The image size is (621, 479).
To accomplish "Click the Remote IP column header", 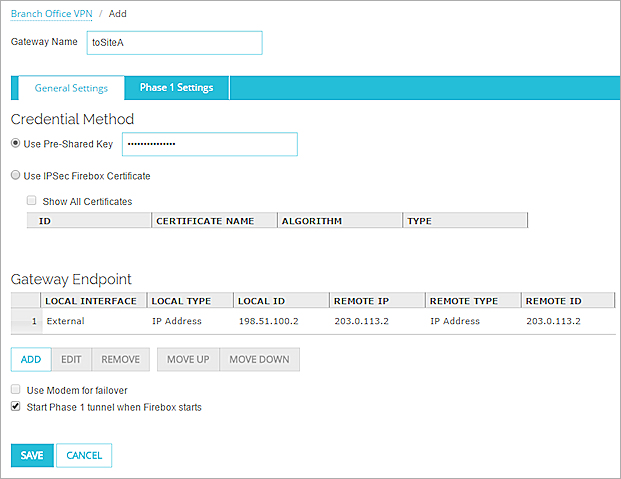I will 377,301.
